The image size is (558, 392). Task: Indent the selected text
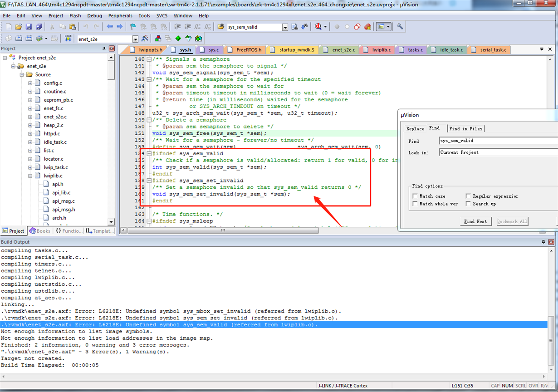click(x=176, y=27)
